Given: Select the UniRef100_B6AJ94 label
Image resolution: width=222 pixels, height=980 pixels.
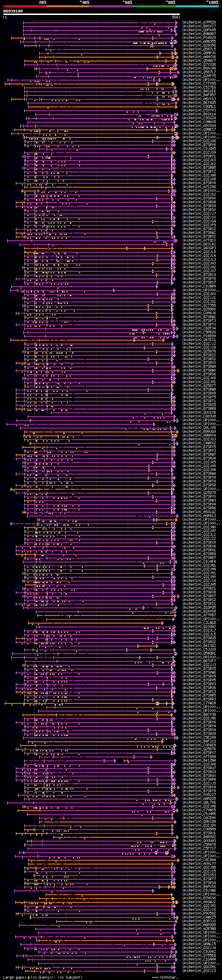Looking at the screenshot, I should click(x=199, y=68).
